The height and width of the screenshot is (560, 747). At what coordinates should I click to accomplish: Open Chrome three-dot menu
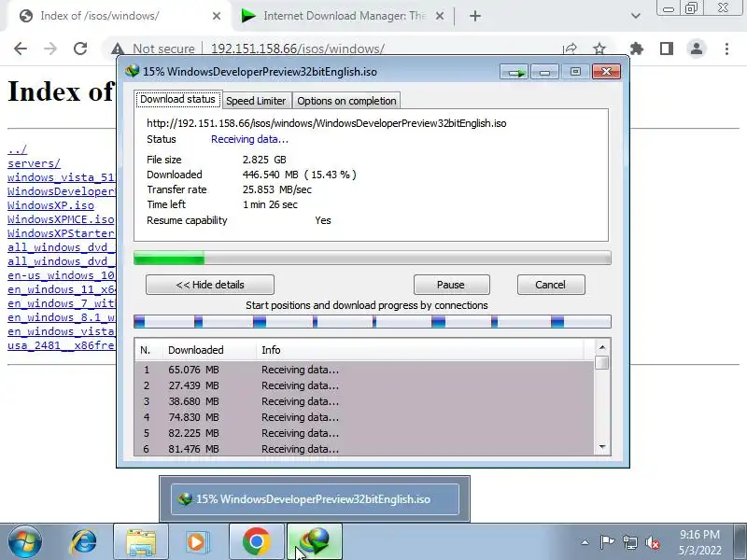click(726, 49)
